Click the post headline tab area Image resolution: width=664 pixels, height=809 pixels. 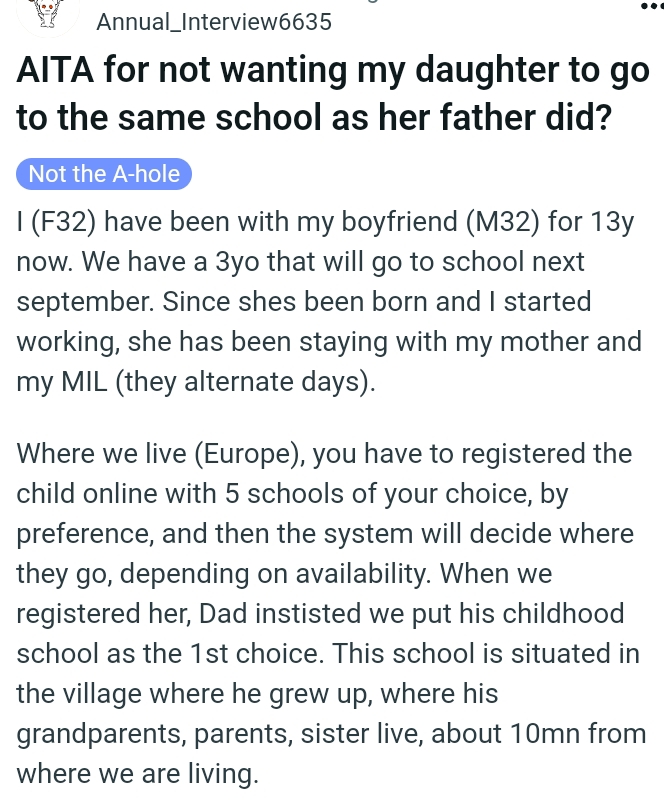pyautogui.click(x=332, y=93)
